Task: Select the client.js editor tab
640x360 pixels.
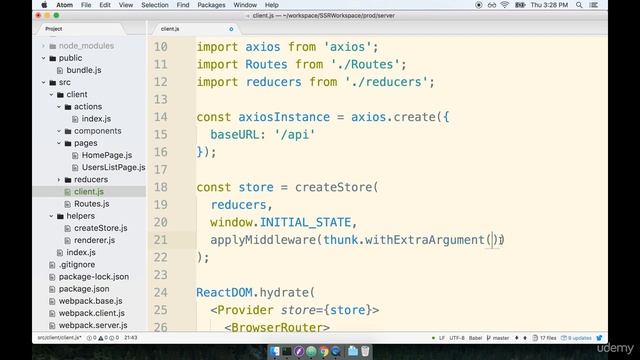Action: point(170,29)
